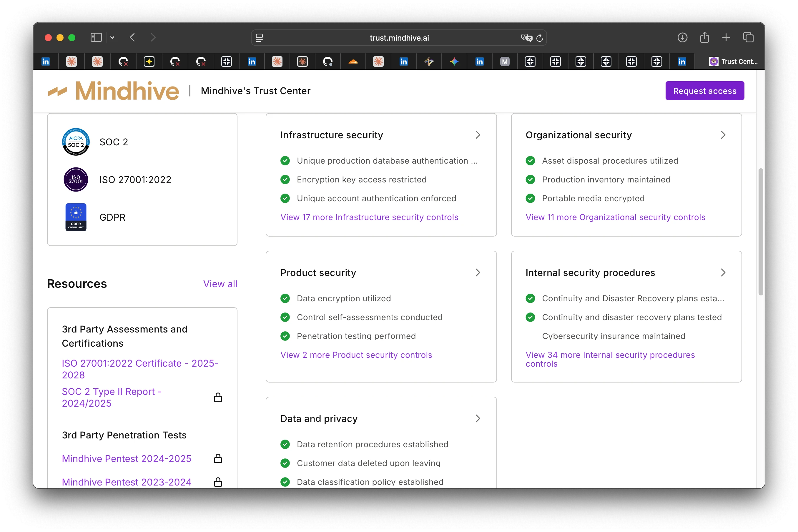Reload the page with the refresh icon
Screen dimensions: 798x532
pos(540,38)
